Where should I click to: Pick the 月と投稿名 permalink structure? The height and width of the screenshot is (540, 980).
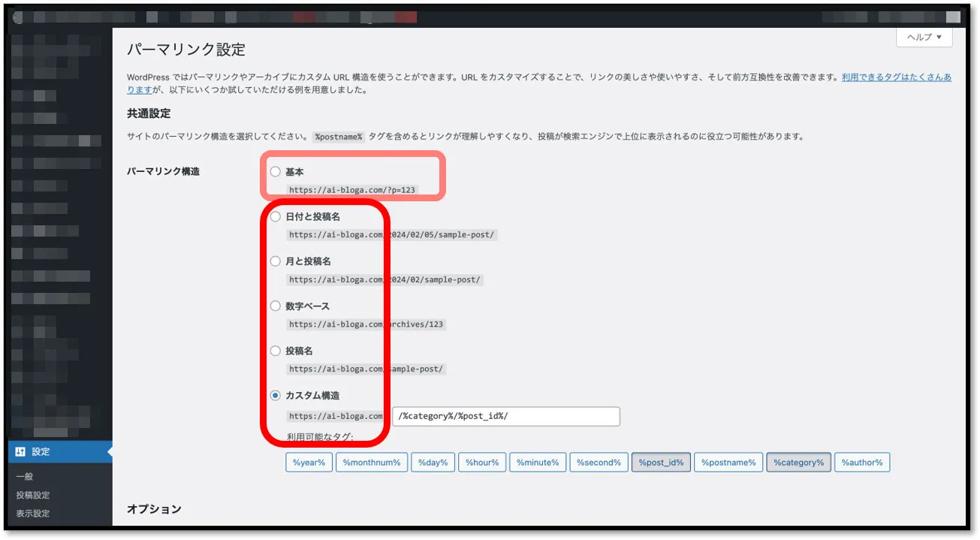[276, 261]
